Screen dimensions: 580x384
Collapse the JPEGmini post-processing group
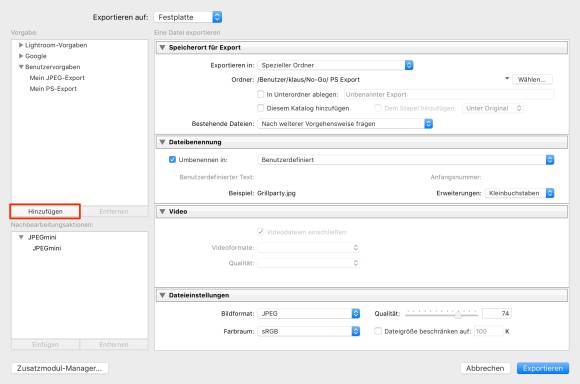click(x=21, y=237)
